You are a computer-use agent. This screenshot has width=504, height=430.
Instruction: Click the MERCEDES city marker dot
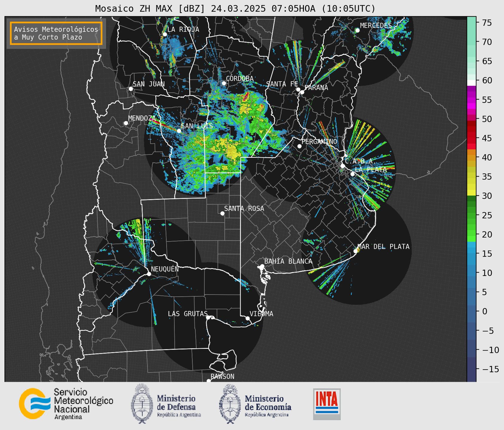point(357,31)
